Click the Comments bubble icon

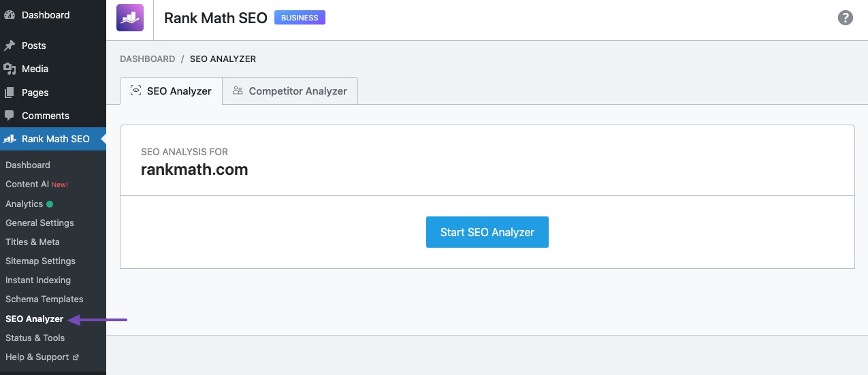coord(10,116)
